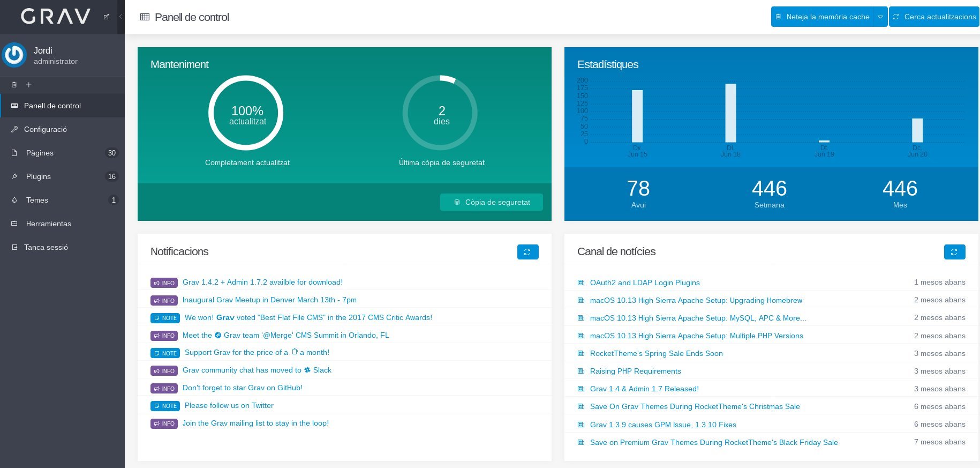Open Don't forget to star Grav on GitHub
980x468 pixels.
(243, 388)
